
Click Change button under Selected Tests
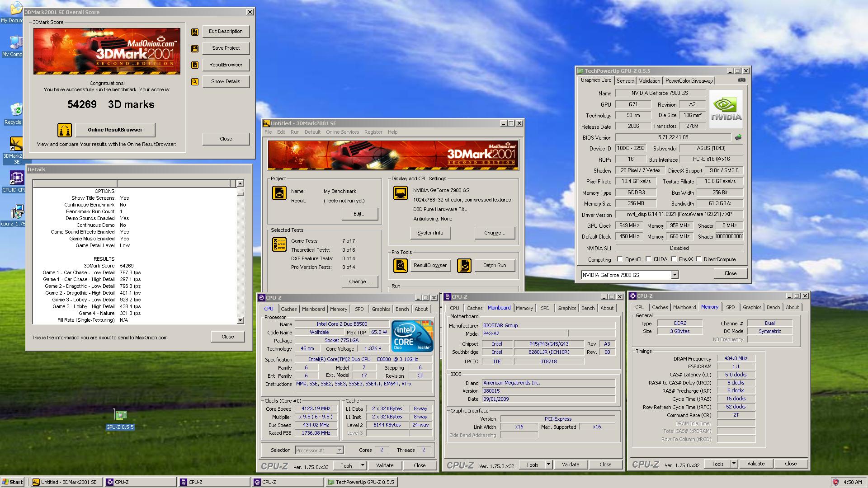[359, 282]
